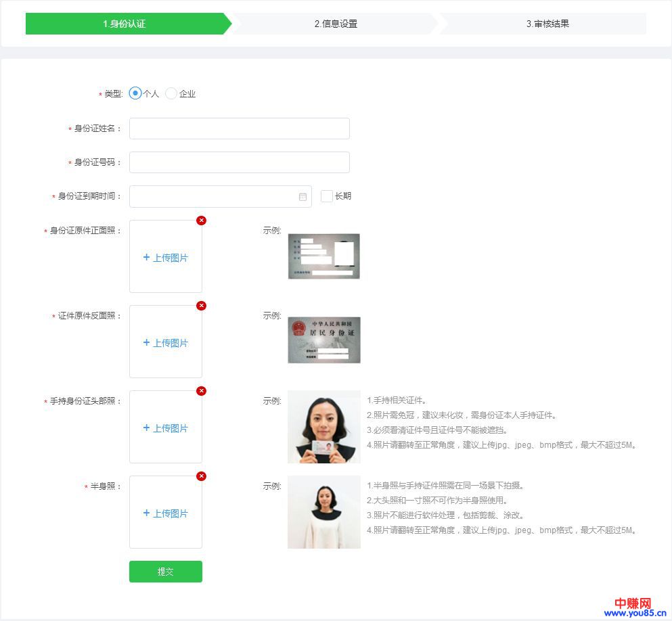
Task: Select the 个人 radio button
Action: coord(135,93)
